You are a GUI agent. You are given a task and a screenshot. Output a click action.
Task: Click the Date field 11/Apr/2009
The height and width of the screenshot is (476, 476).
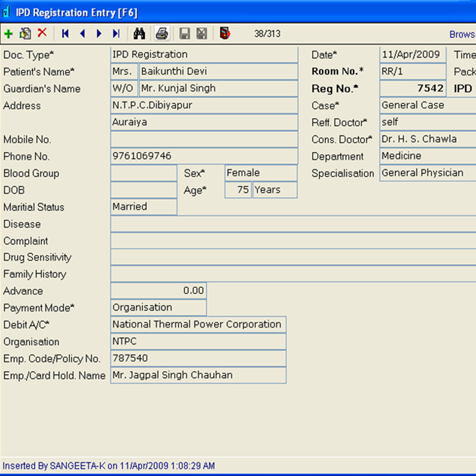[412, 55]
